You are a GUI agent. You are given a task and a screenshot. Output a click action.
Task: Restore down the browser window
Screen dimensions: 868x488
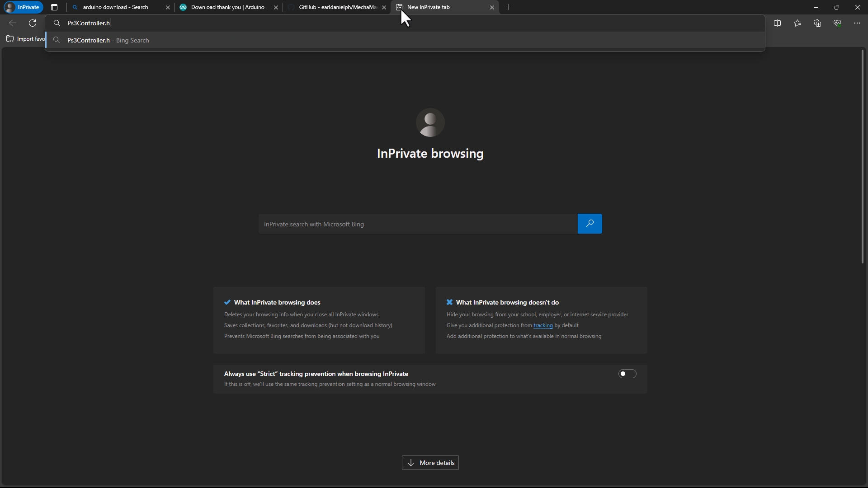point(836,7)
